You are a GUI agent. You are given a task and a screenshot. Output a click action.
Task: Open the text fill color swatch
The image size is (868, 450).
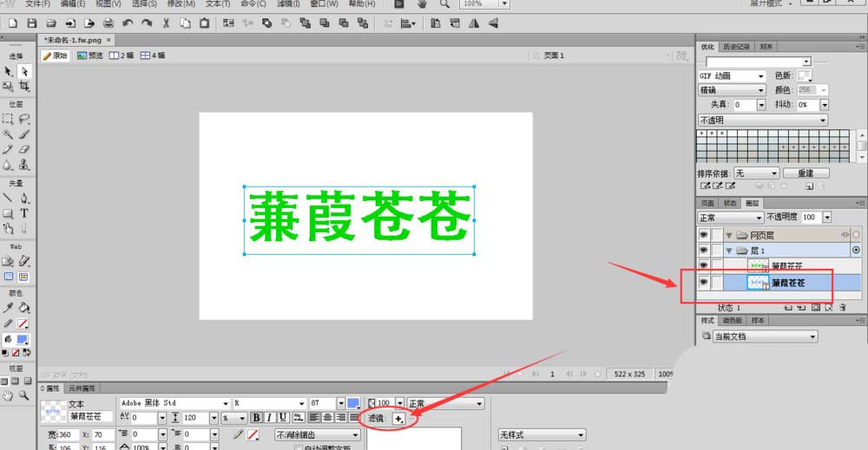click(x=353, y=404)
